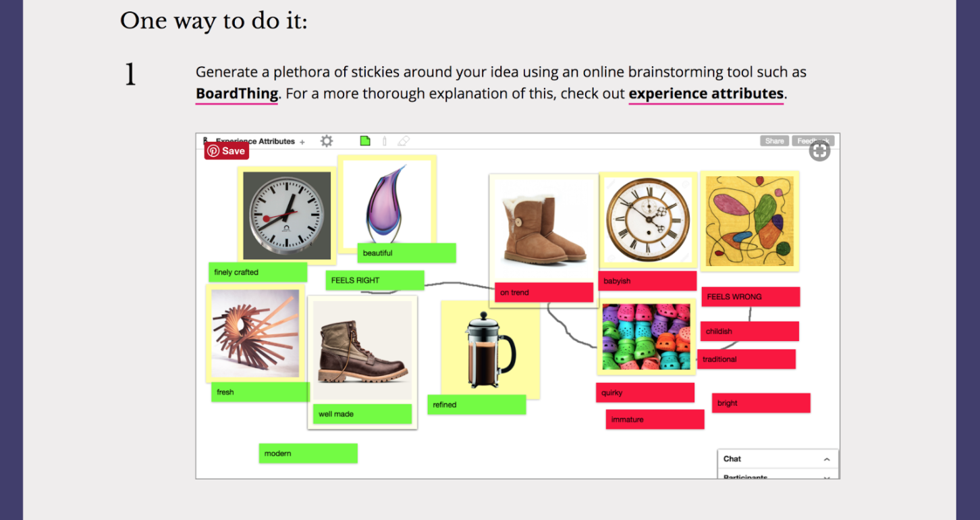Select the Experience Attributes board tab

[256, 142]
